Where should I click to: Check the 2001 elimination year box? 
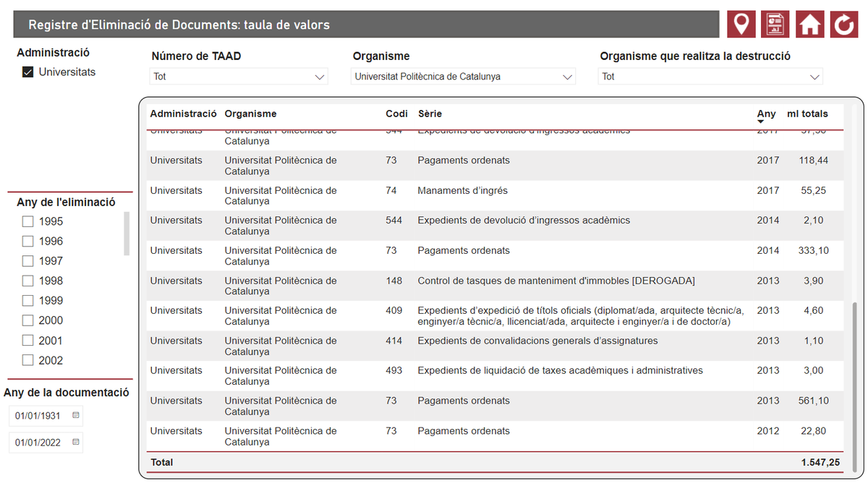tap(28, 341)
